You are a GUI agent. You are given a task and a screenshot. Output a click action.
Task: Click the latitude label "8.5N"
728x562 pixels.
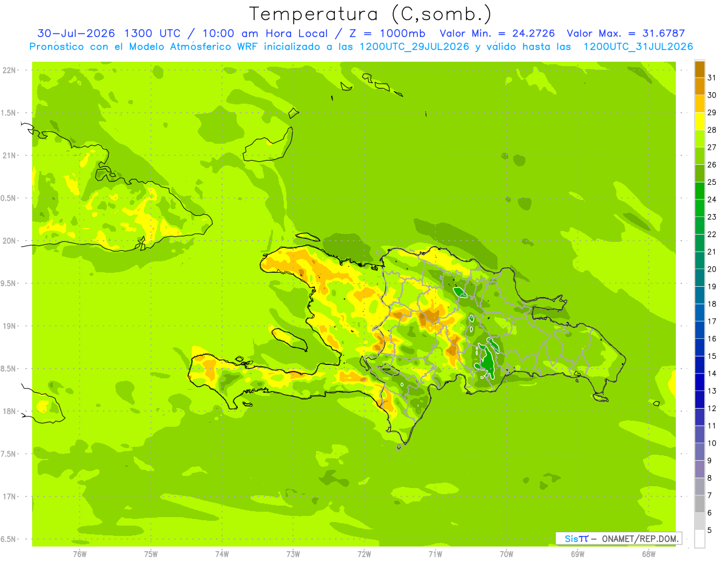[x=8, y=369]
